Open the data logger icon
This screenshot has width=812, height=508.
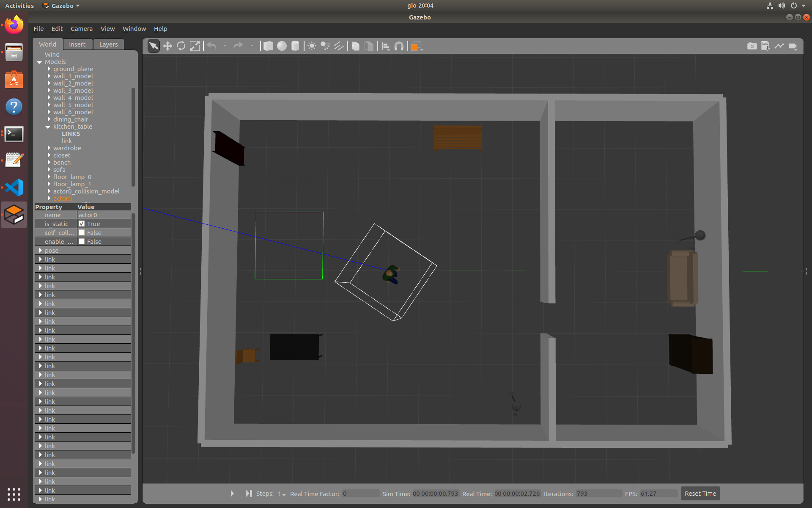[x=765, y=46]
